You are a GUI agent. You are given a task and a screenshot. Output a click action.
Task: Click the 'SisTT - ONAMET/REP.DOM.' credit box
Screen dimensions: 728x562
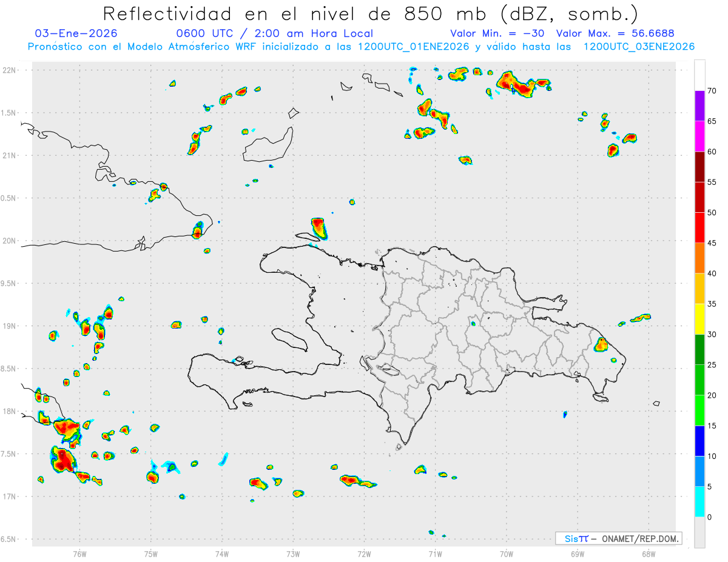(618, 538)
